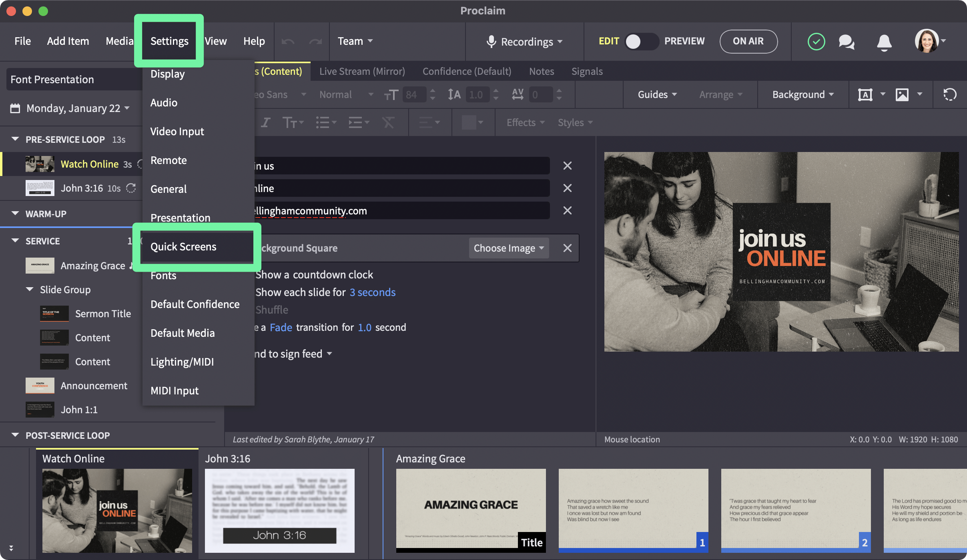
Task: Select the John 3:16 slide thumbnail
Action: (279, 511)
